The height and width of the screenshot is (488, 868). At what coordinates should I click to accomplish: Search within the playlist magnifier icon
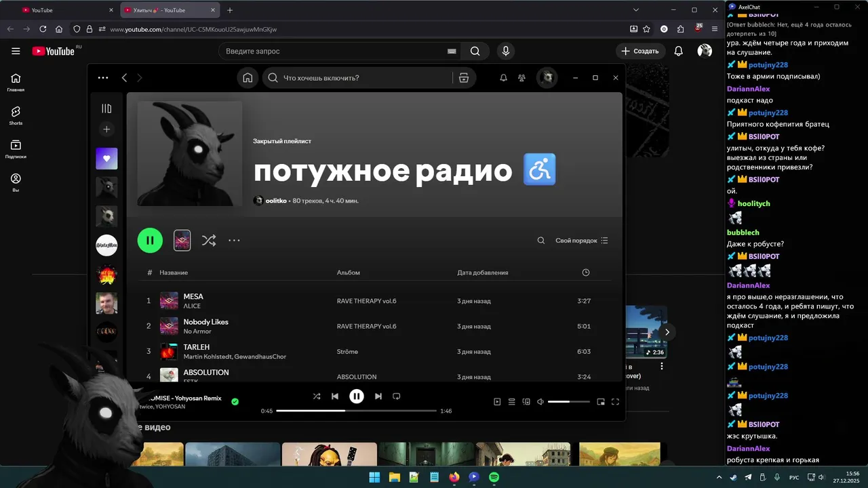541,241
